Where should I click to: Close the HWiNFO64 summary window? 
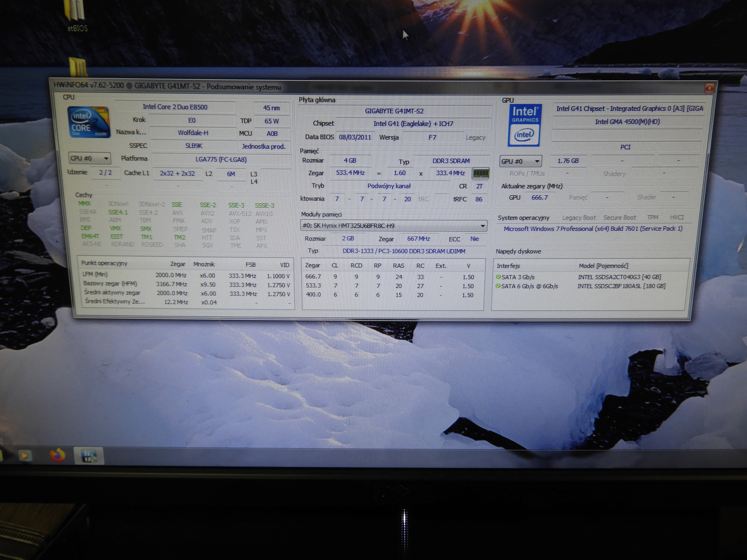tap(711, 88)
